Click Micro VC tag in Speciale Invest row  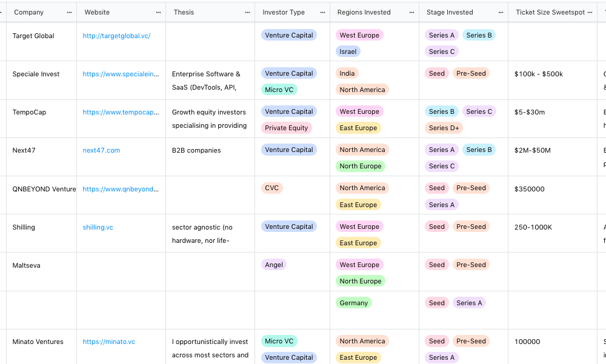click(279, 90)
